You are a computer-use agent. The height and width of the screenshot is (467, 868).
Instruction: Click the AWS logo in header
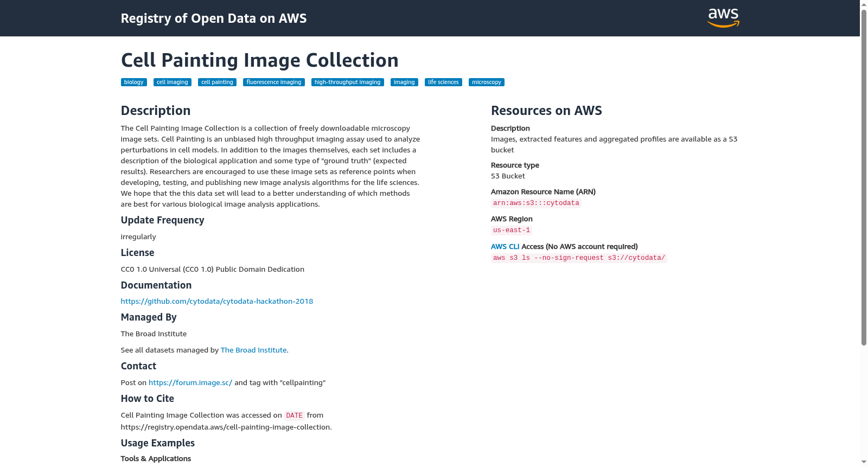tap(723, 18)
